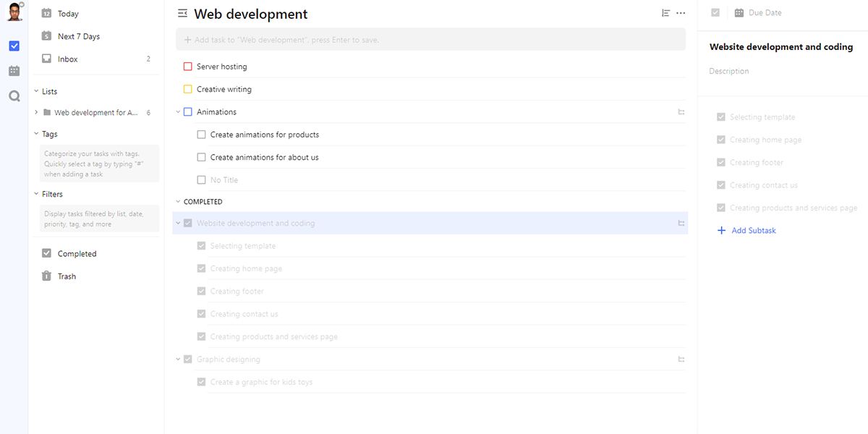
Task: Click the search magnifier icon in left rail
Action: click(14, 95)
